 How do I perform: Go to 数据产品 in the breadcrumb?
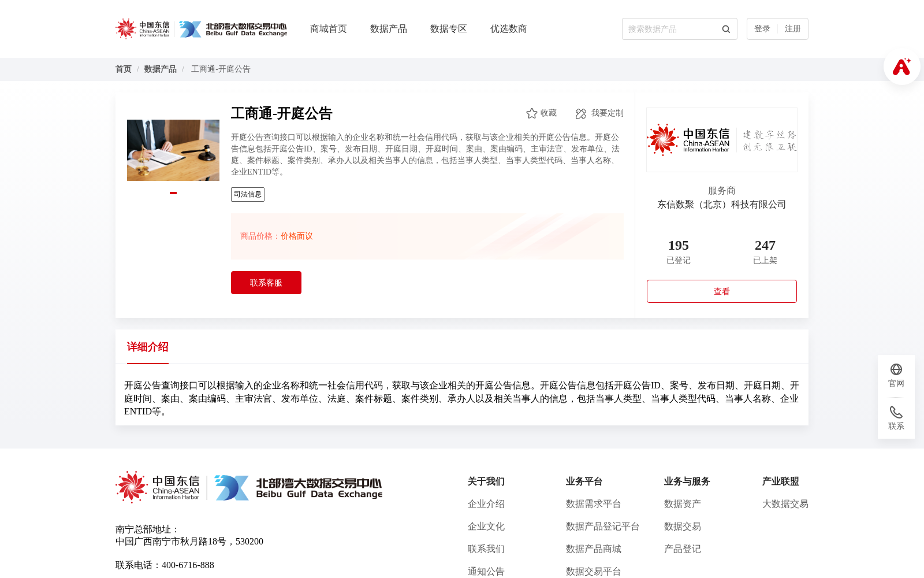click(161, 69)
